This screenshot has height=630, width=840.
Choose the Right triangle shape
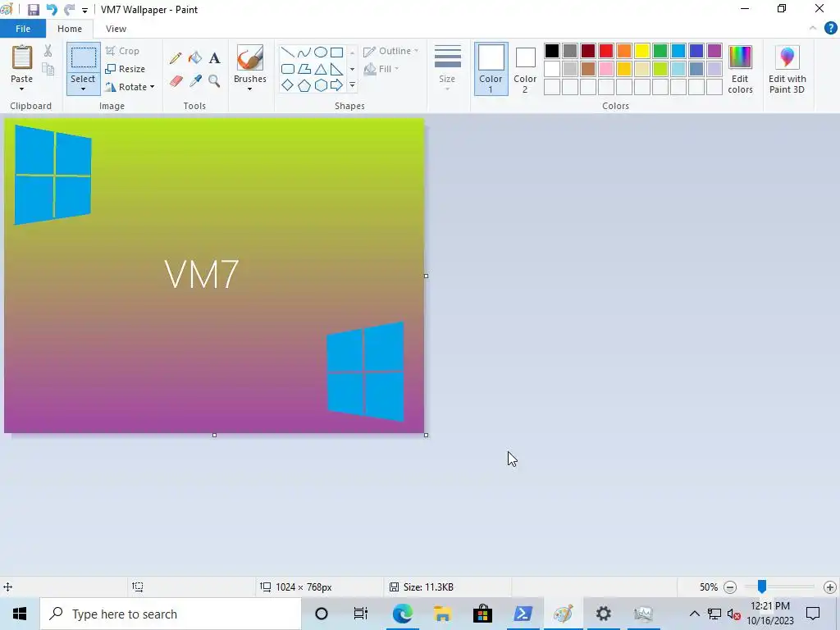pyautogui.click(x=337, y=69)
